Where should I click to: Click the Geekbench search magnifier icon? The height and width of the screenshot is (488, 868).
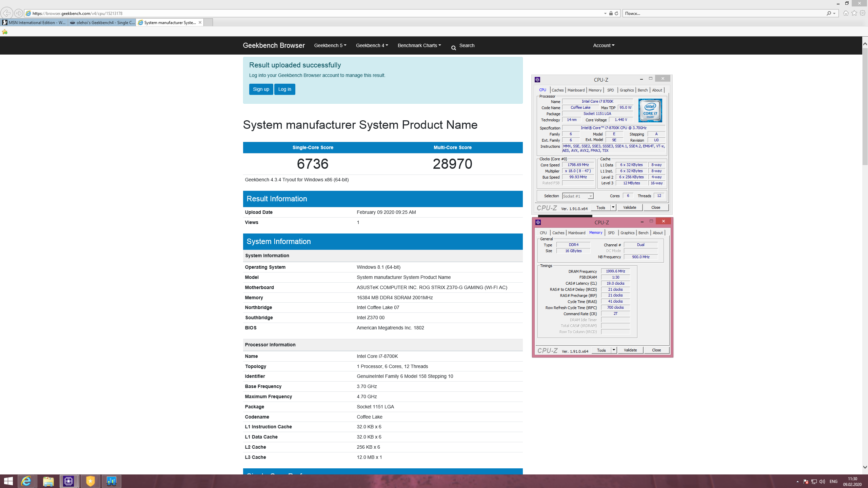[x=454, y=48]
